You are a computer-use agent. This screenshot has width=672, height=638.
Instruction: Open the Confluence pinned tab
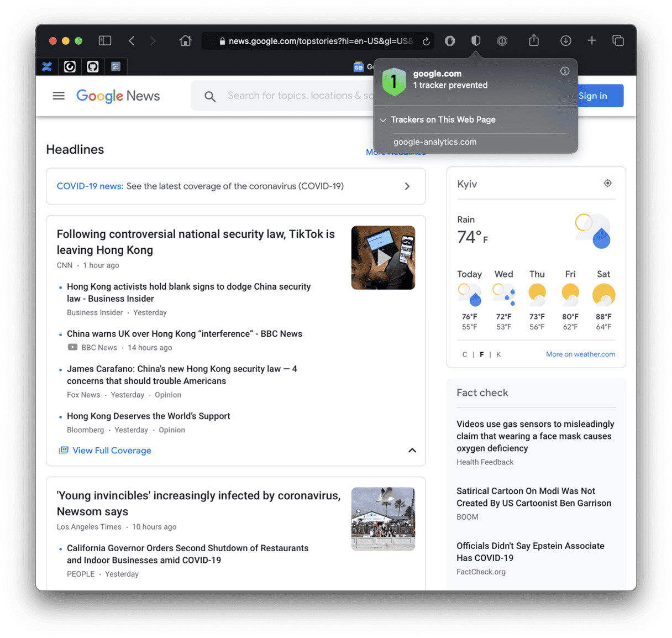47,66
